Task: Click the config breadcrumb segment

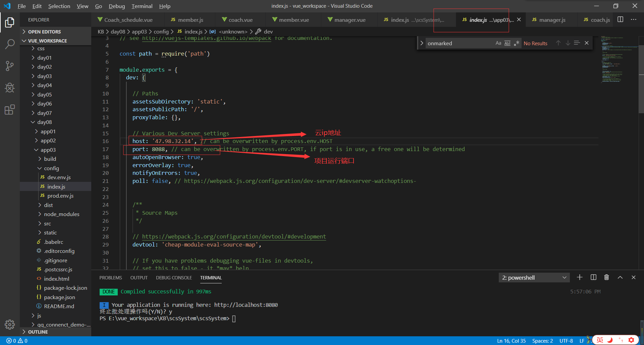Action: pos(161,31)
